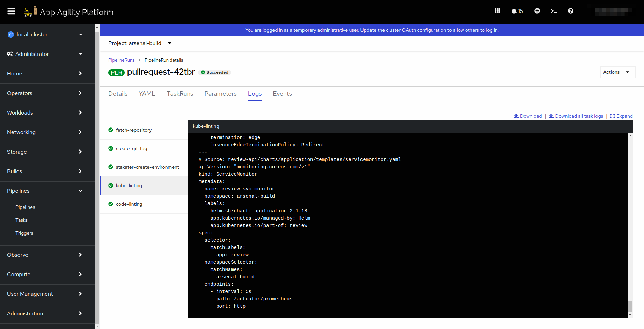Viewport: 644px width, 329px height.
Task: Open the help question mark menu
Action: coord(570,11)
